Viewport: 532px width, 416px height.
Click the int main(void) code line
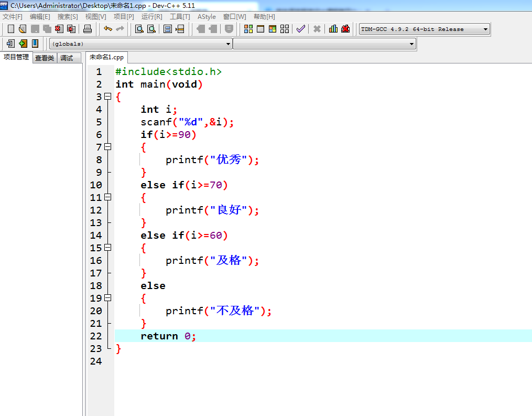coord(159,84)
